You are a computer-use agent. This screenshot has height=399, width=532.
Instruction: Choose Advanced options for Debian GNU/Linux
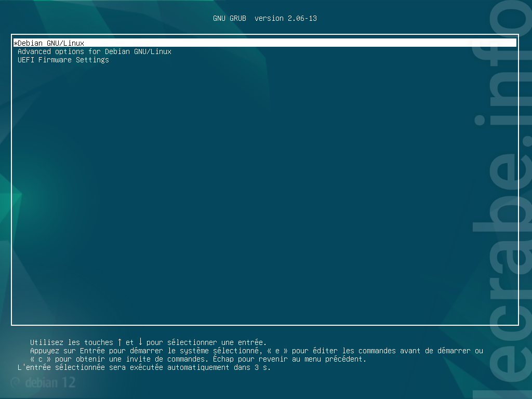pos(95,51)
